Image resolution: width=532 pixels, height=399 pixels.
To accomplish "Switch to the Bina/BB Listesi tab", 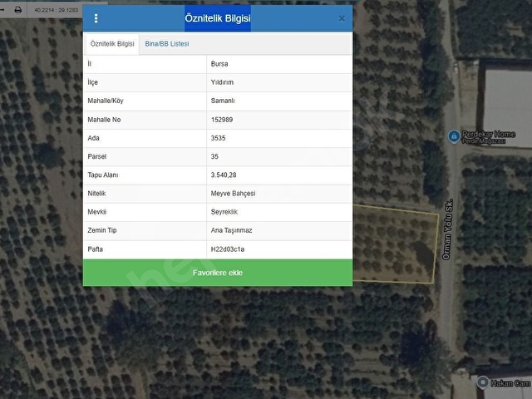I will (x=167, y=44).
